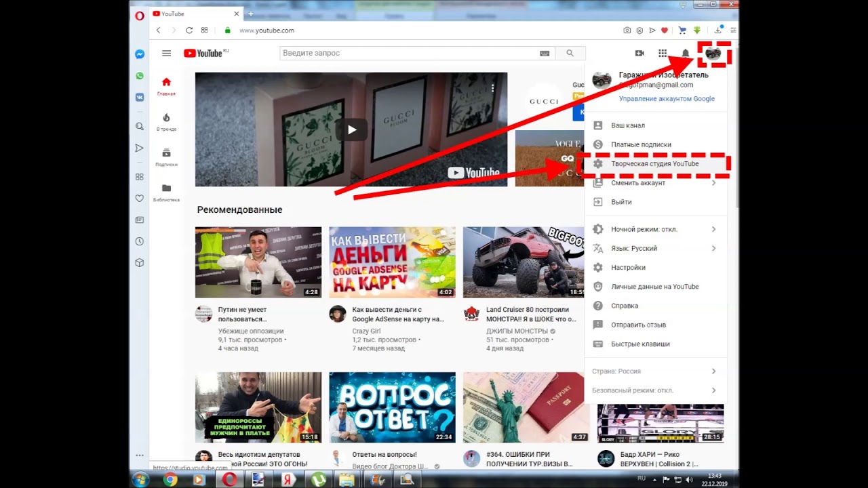The height and width of the screenshot is (488, 868).
Task: Open Как вывести деньги AdSense thumbnail
Action: 392,262
